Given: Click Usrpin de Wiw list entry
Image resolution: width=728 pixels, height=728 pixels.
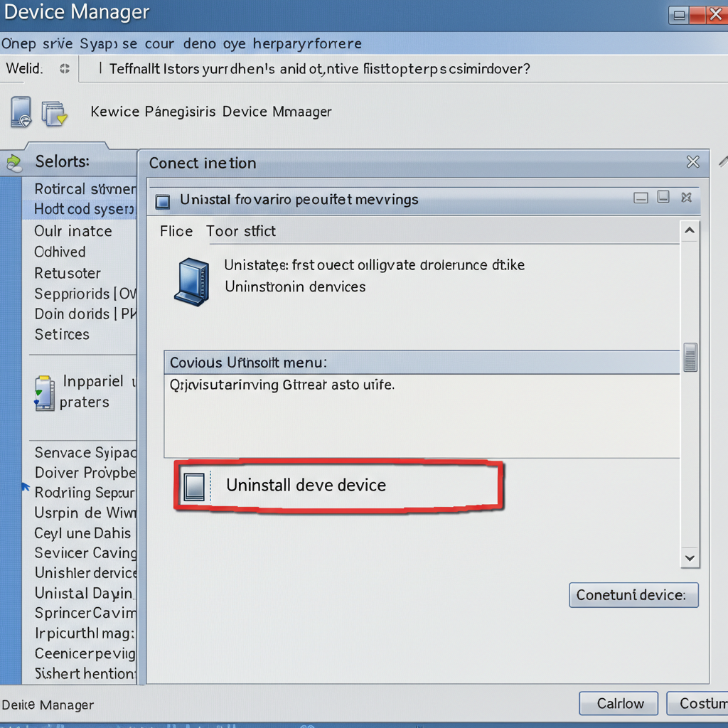Looking at the screenshot, I should [x=85, y=513].
